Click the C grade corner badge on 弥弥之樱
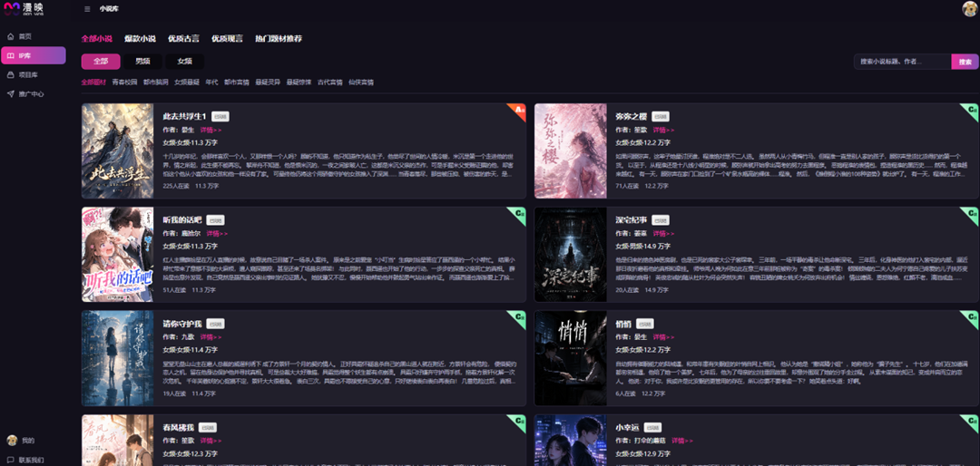Viewport: 980px width, 466px height. click(972, 110)
